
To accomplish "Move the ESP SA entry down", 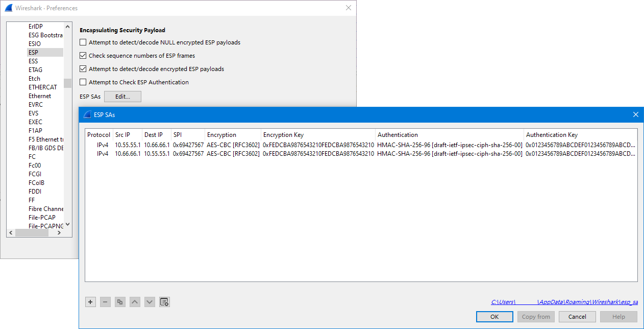I will pos(150,302).
